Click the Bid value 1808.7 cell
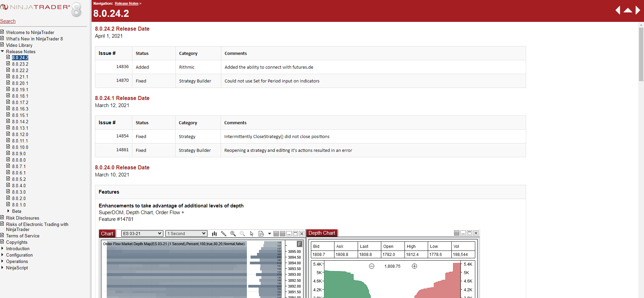 click(x=323, y=255)
